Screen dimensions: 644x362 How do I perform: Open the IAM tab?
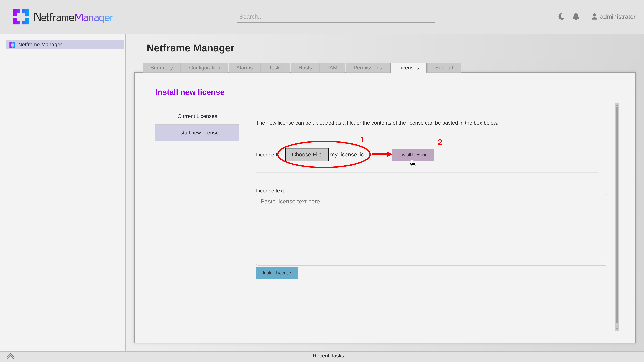(333, 68)
